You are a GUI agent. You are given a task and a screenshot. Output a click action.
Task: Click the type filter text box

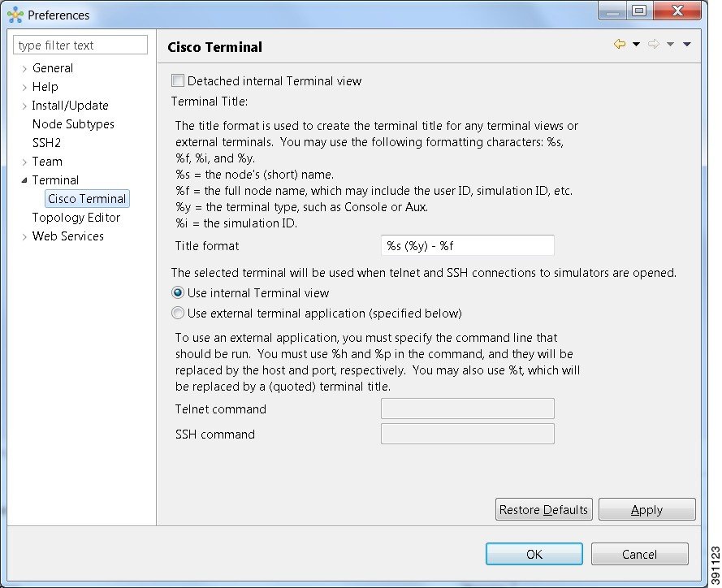(80, 45)
